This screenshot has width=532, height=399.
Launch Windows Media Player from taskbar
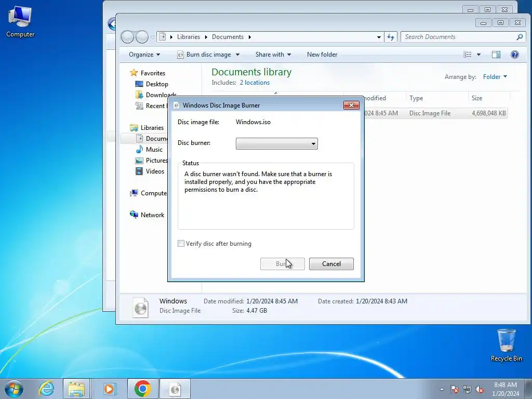tap(109, 389)
